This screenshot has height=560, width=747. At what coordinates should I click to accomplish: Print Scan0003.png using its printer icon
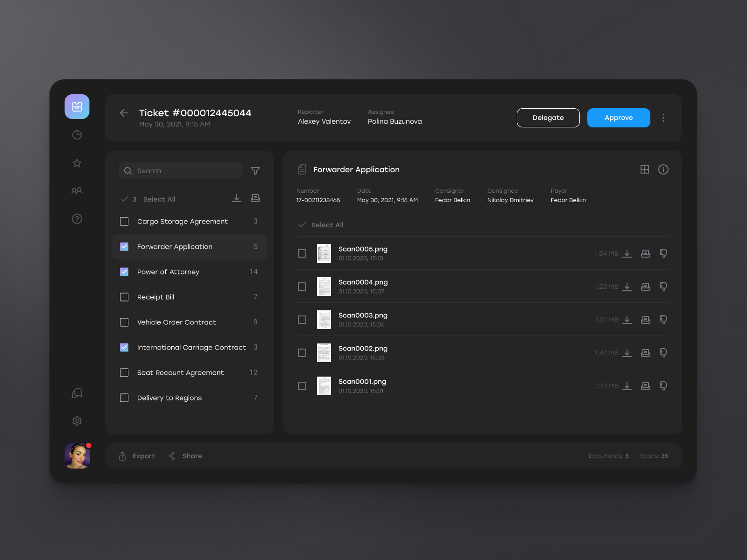pos(645,320)
